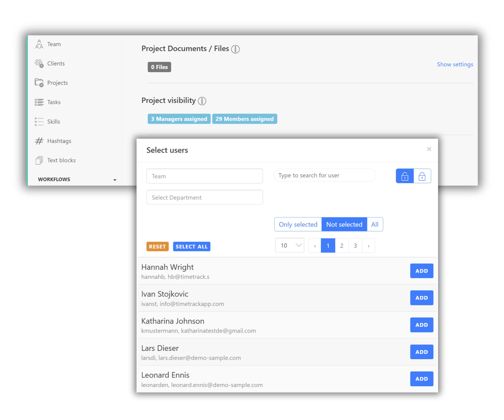Open the Clients sidebar icon
504x420 pixels.
tap(39, 64)
